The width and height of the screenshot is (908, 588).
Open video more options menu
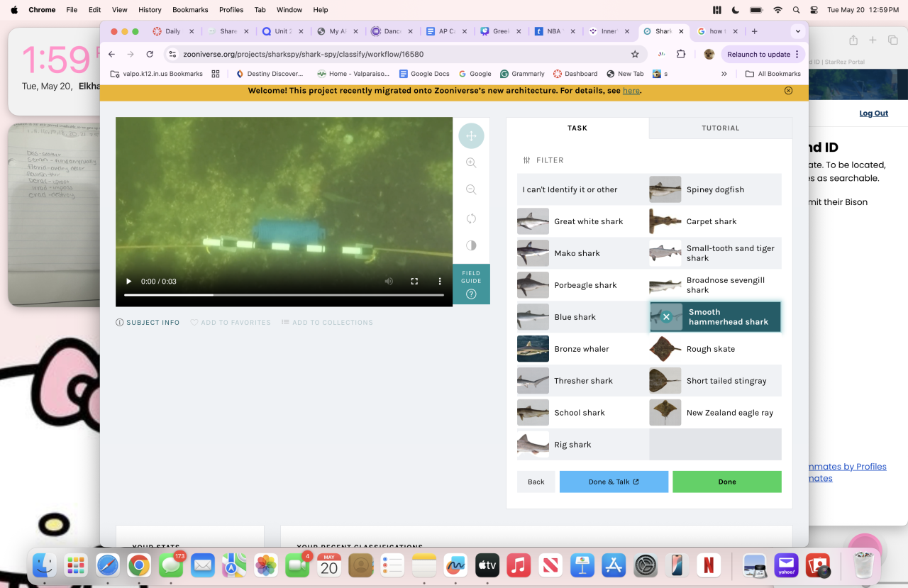pos(440,282)
